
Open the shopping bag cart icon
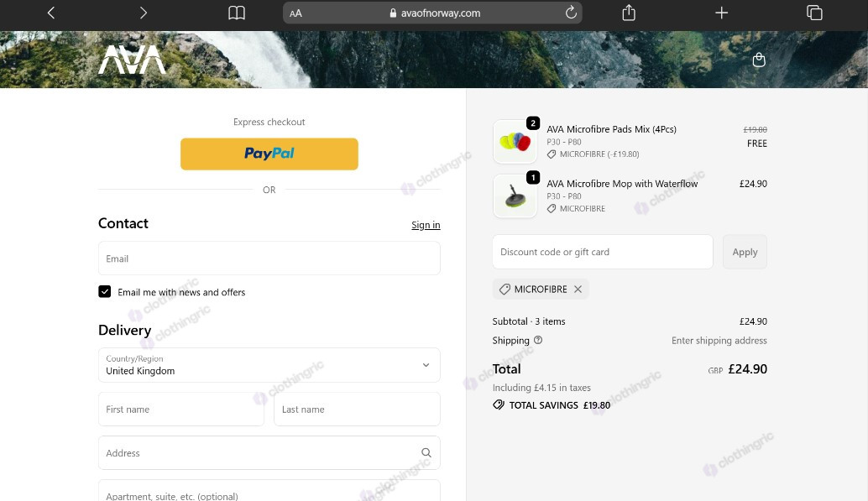coord(759,60)
